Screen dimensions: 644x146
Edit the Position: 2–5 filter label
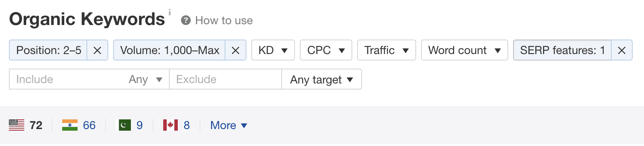click(x=48, y=50)
